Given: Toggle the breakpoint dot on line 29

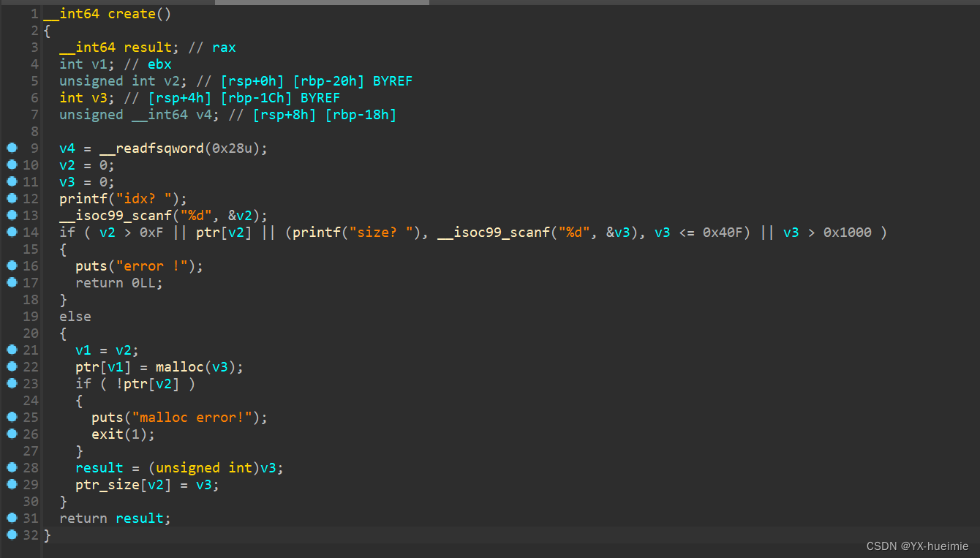Looking at the screenshot, I should point(11,484).
